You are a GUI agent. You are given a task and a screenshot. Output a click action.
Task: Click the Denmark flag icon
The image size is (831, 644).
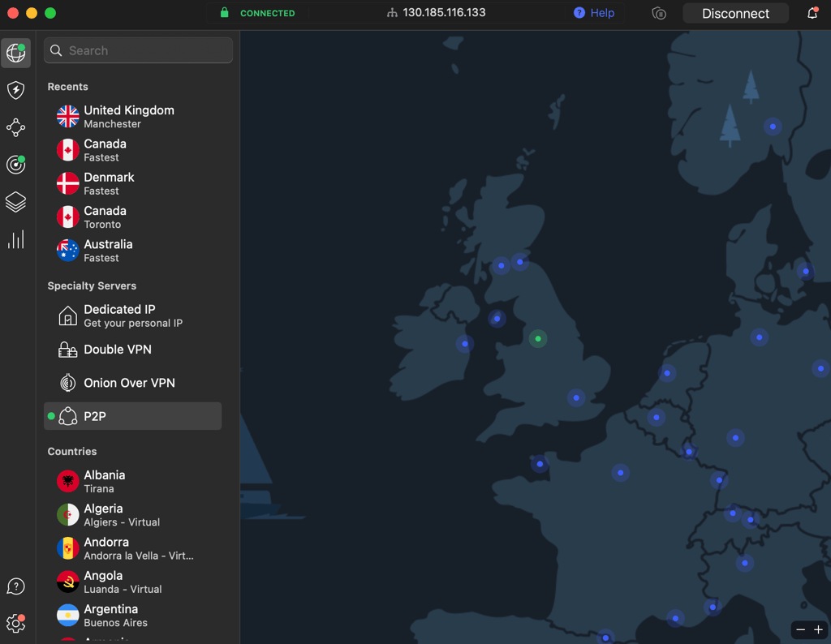pos(68,183)
